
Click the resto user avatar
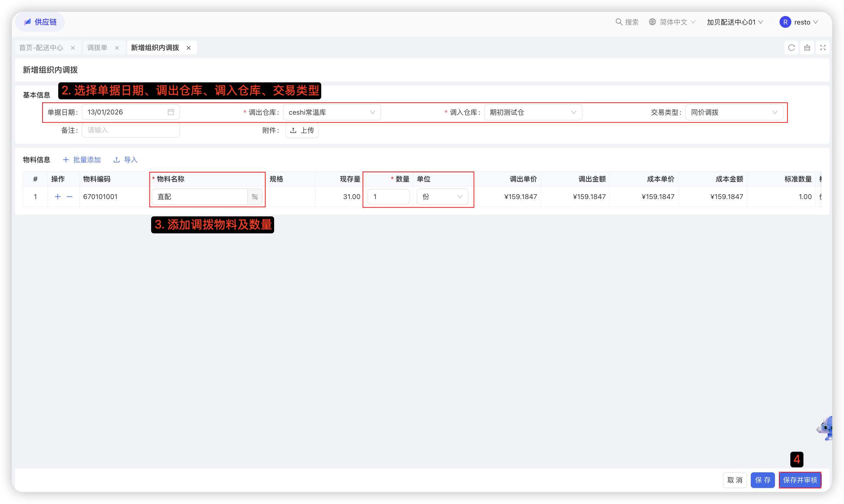(785, 22)
